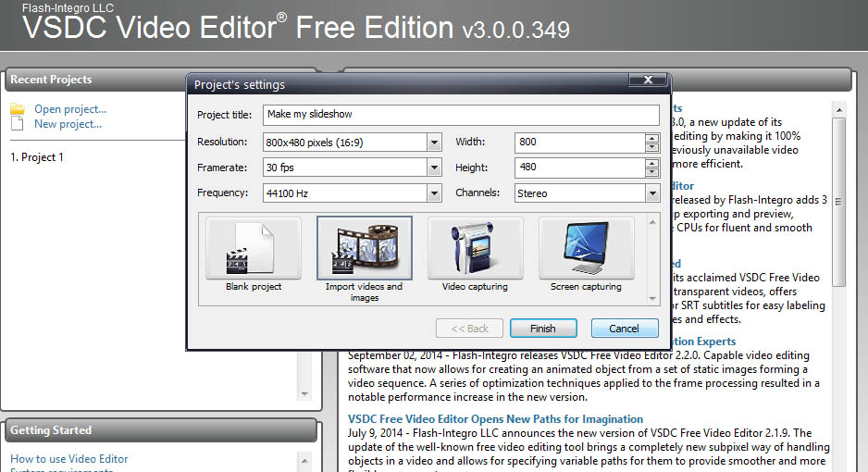Viewport: 868px width, 472px height.
Task: Click the Getting Started panel header
Action: pyautogui.click(x=161, y=430)
